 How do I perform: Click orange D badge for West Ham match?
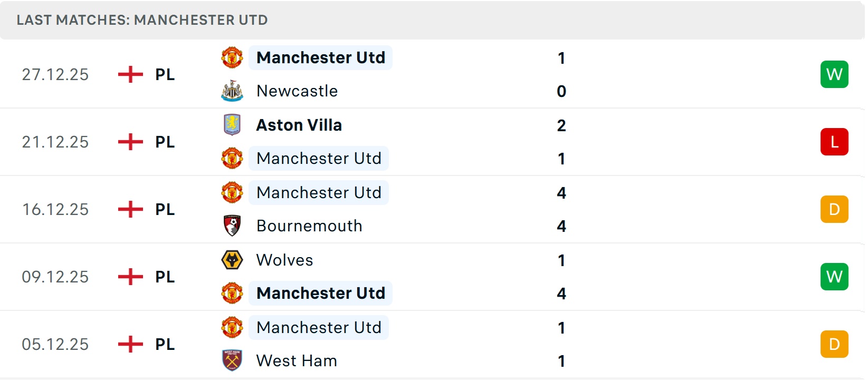pos(834,344)
